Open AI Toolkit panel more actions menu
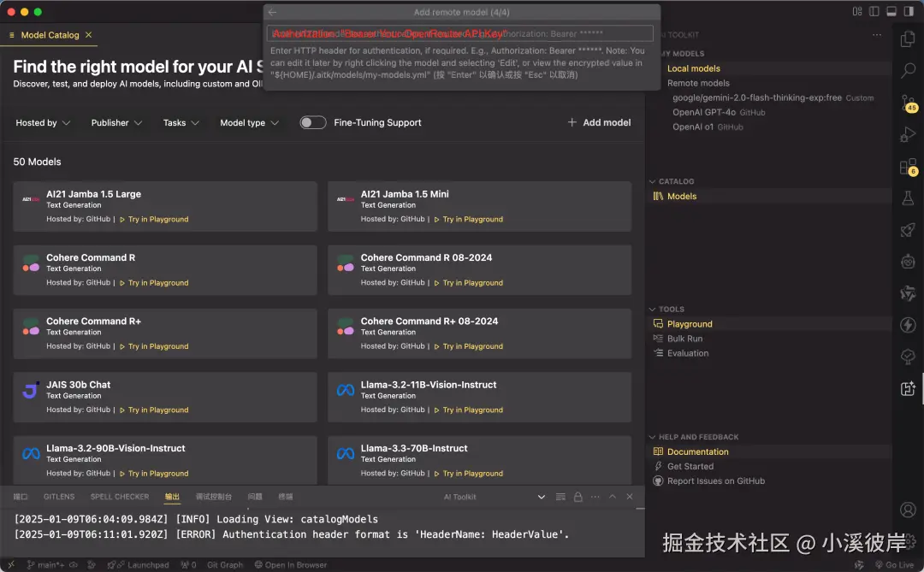 tap(877, 35)
